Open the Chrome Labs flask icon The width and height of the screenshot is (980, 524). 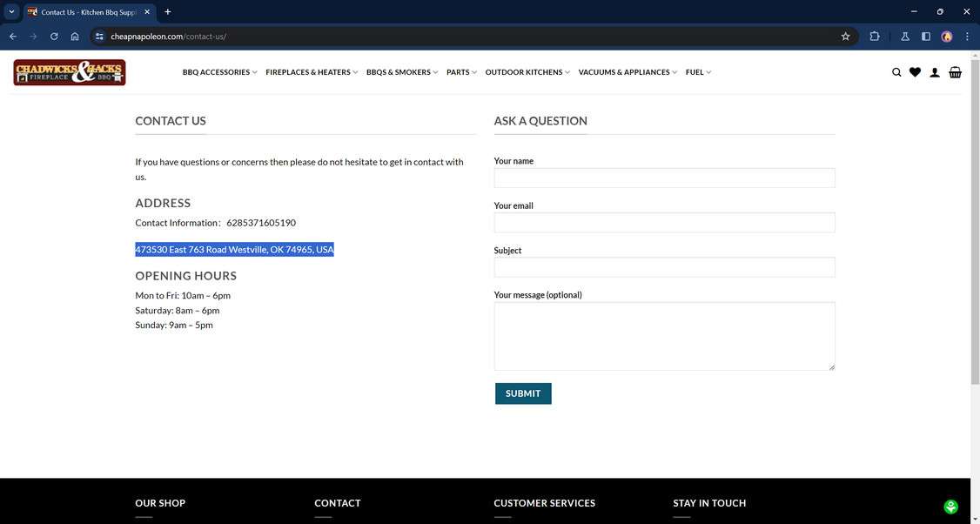click(x=905, y=37)
